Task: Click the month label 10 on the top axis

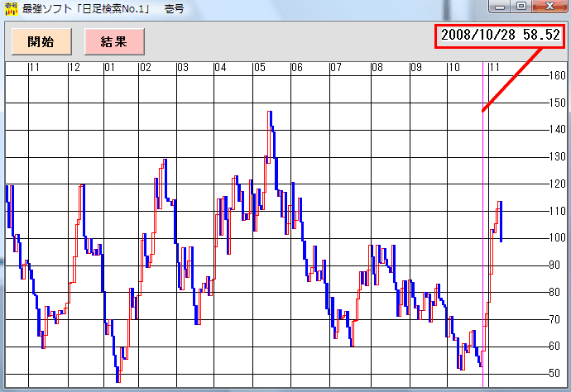Action: [453, 68]
